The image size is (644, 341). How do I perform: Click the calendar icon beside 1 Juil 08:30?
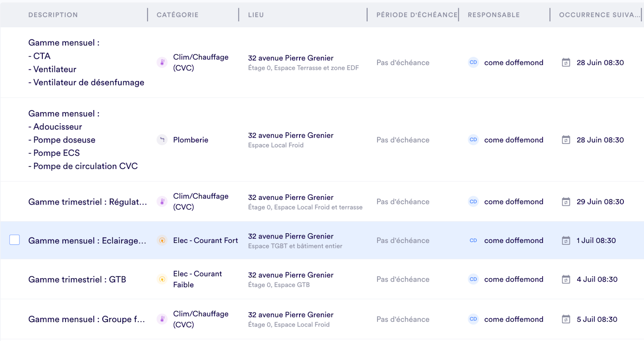[566, 240]
